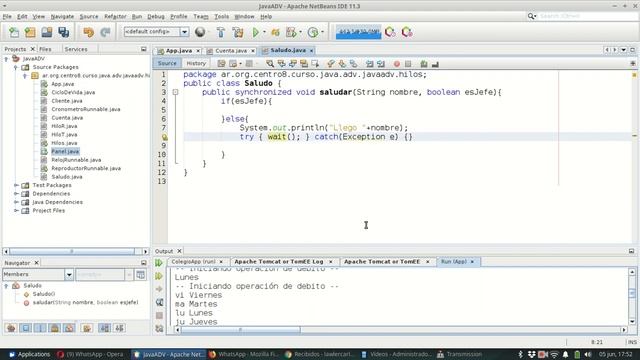Select CronometroRunnable.java in project tree

coord(86,109)
